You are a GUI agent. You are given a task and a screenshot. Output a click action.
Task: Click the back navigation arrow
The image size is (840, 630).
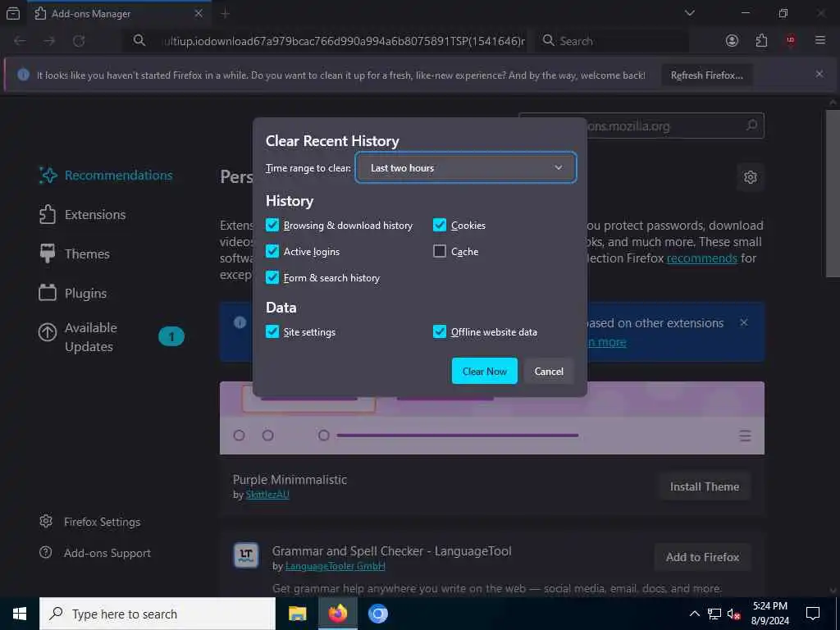[20, 41]
